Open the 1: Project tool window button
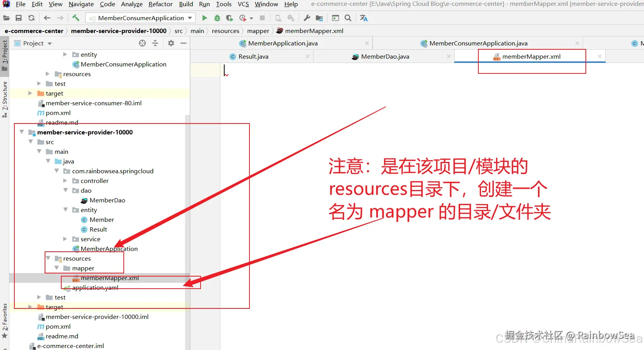 point(5,56)
